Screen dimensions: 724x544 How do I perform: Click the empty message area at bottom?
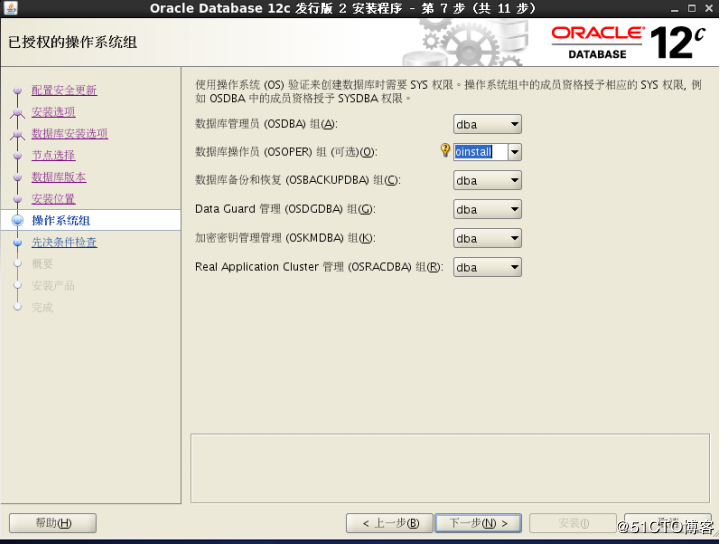[450, 468]
